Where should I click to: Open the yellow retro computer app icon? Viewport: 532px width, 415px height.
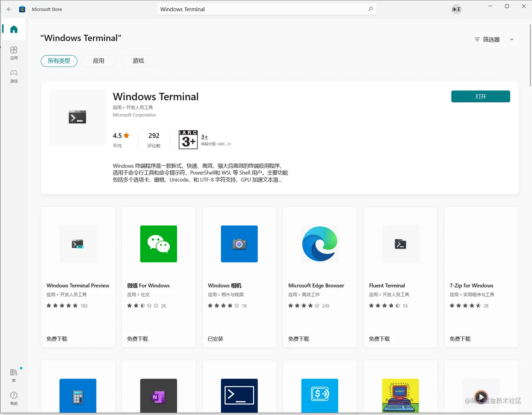[x=400, y=396]
